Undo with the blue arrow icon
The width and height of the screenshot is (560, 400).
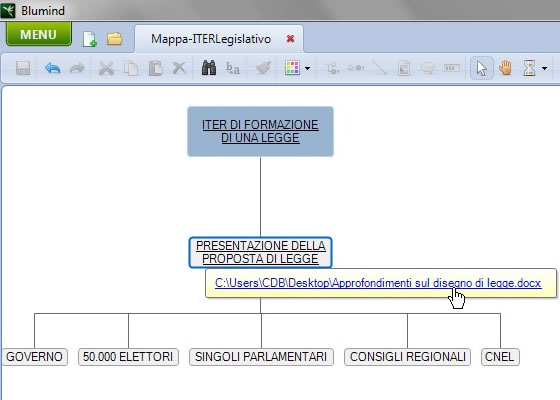(52, 68)
